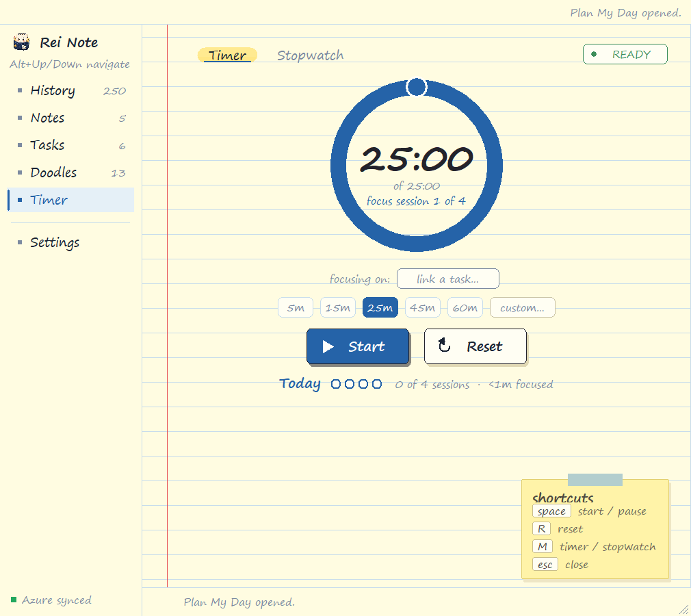This screenshot has height=616, width=691.
Task: Switch to the Timer tab
Action: click(x=227, y=55)
